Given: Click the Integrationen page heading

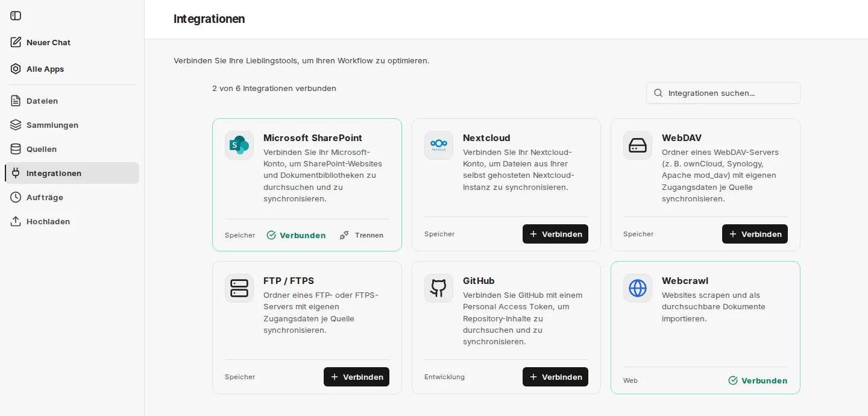Looking at the screenshot, I should click(x=209, y=19).
